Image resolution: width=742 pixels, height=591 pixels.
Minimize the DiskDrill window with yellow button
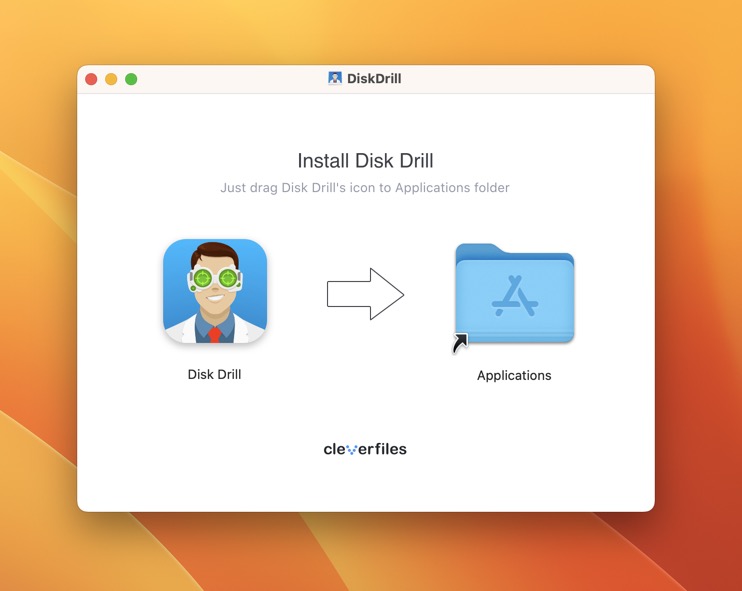pos(111,79)
